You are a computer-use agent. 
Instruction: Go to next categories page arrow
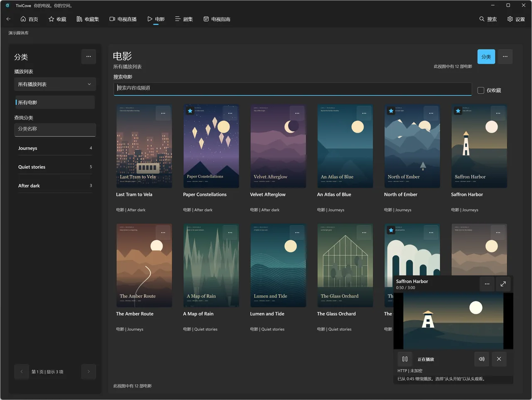[x=89, y=372]
